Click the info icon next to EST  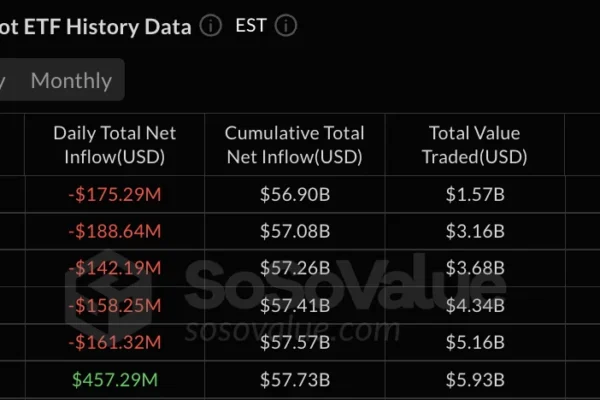287,27
